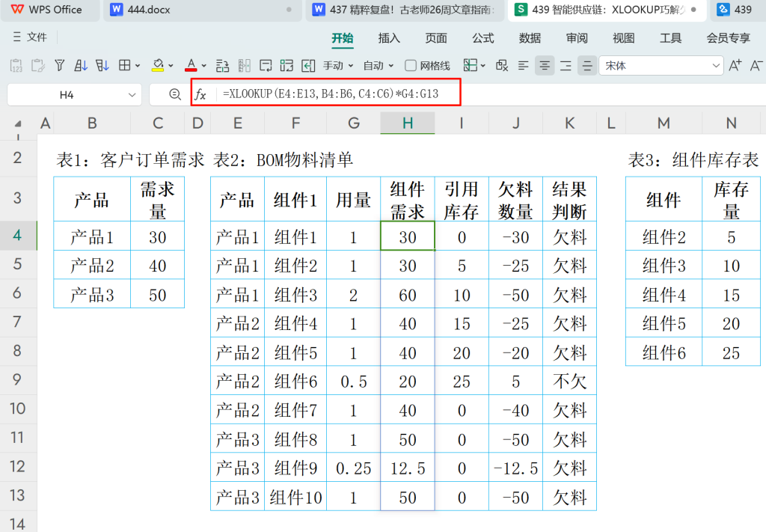Select the 12.5 component demand cell
Image resolution: width=766 pixels, height=532 pixels.
click(408, 468)
